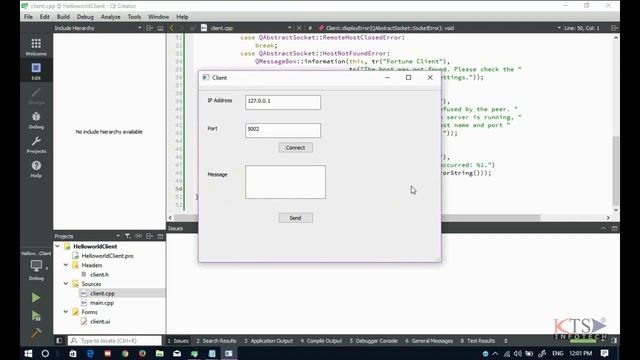Click ENG language indicator in taskbar
The image size is (640, 360).
tap(558, 353)
